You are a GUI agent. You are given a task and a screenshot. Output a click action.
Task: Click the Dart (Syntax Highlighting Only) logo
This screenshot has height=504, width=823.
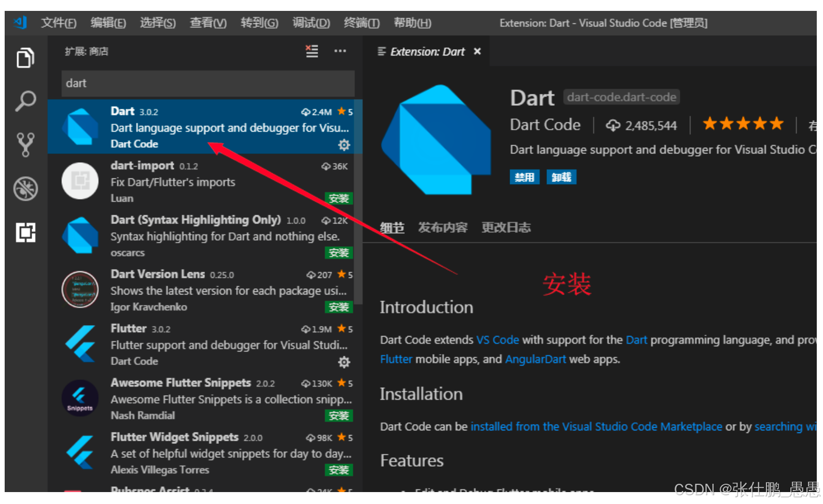80,235
